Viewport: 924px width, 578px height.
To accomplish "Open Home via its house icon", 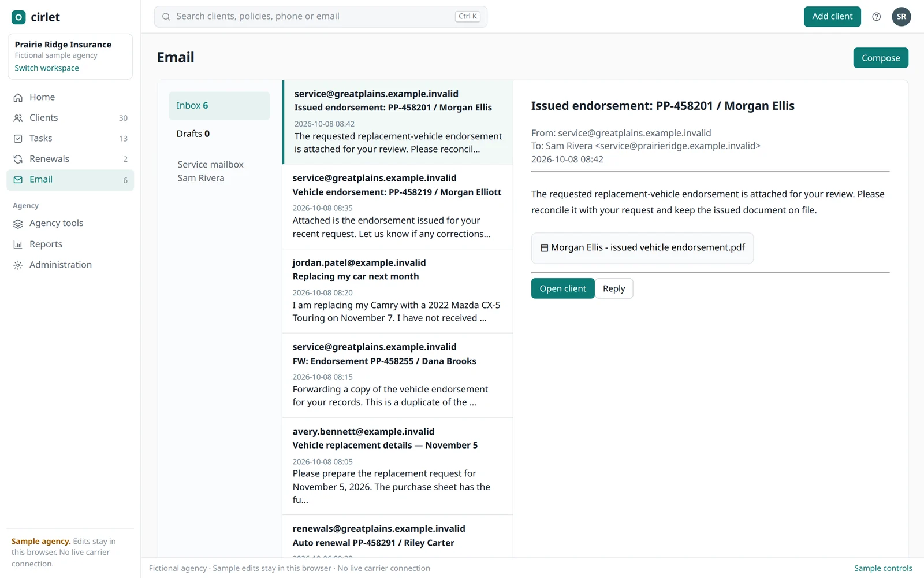I will pos(18,98).
